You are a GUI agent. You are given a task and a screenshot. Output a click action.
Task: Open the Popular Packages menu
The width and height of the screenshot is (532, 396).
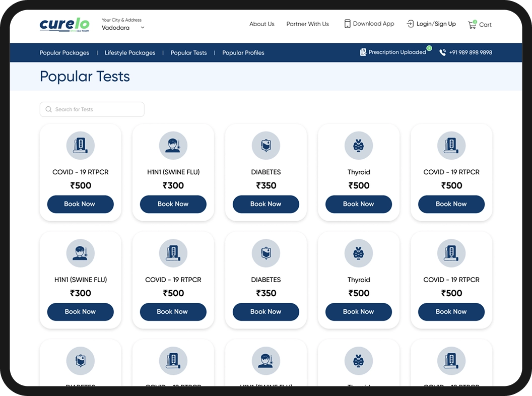[64, 52]
